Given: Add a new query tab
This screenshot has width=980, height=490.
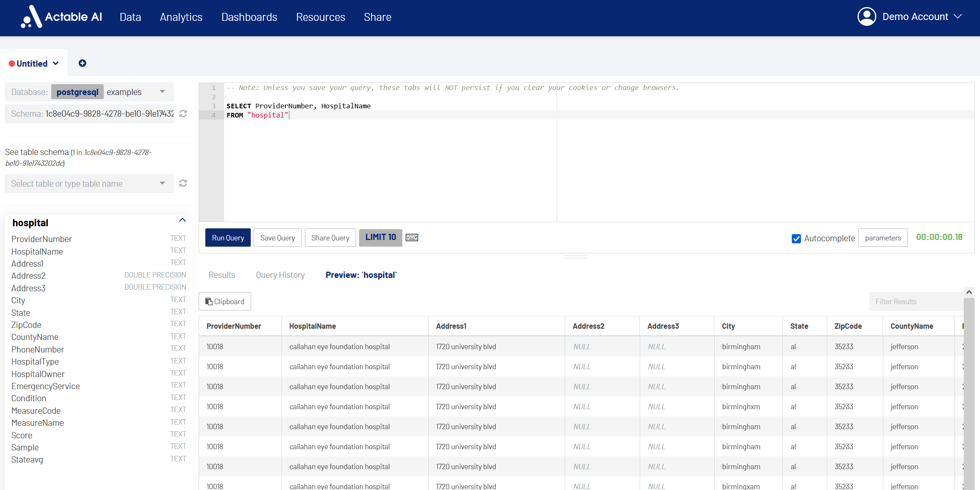Looking at the screenshot, I should (x=82, y=63).
